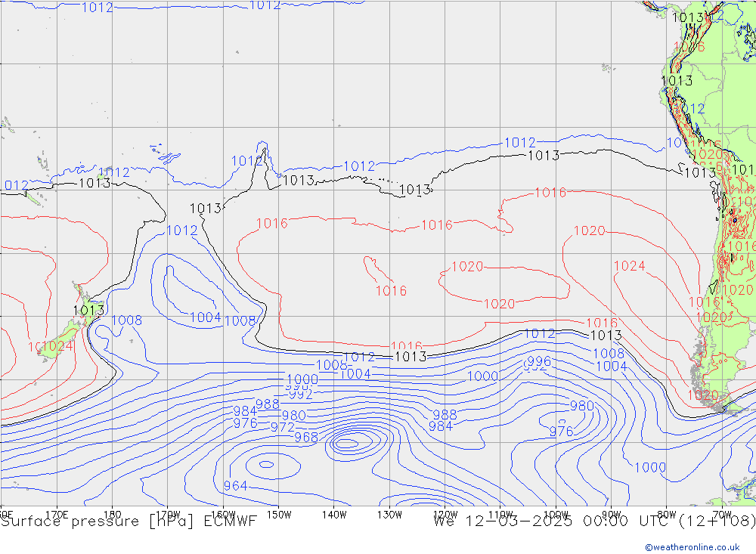Click the innermost closed isobar of the 140W low
756x554 pixels.
[346, 443]
